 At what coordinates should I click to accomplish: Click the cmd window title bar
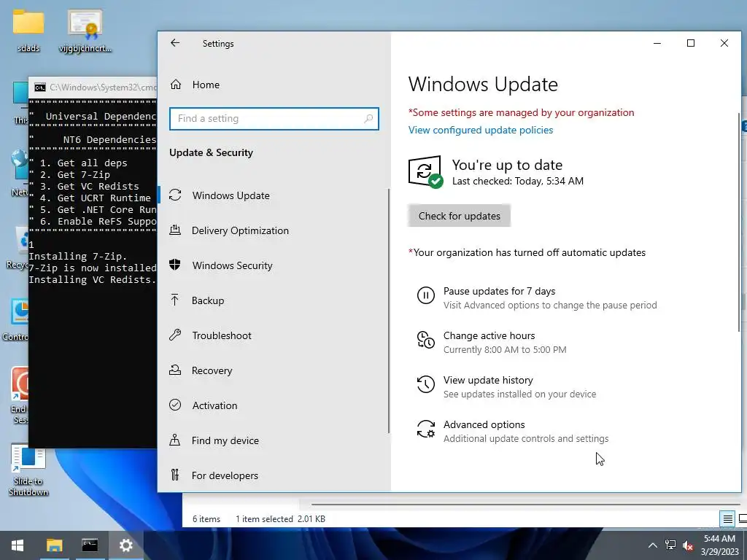click(x=93, y=87)
